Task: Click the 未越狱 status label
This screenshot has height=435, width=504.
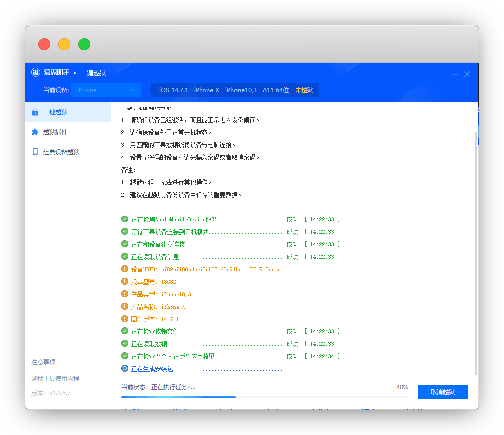Action: coord(304,90)
